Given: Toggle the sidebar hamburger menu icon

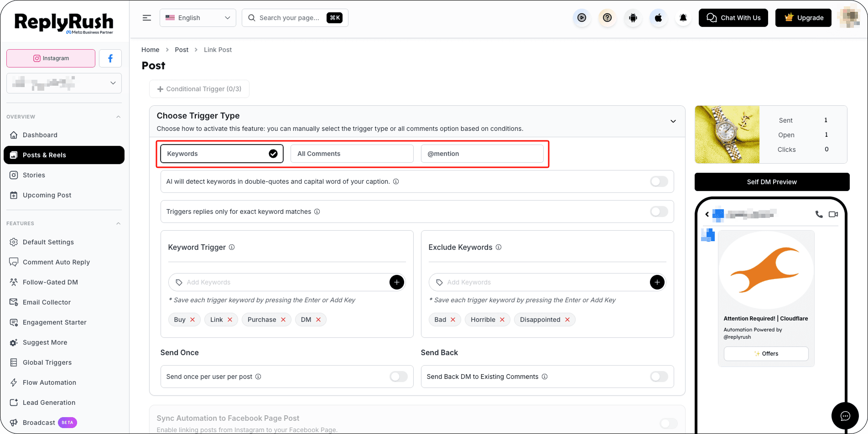Looking at the screenshot, I should pos(147,18).
